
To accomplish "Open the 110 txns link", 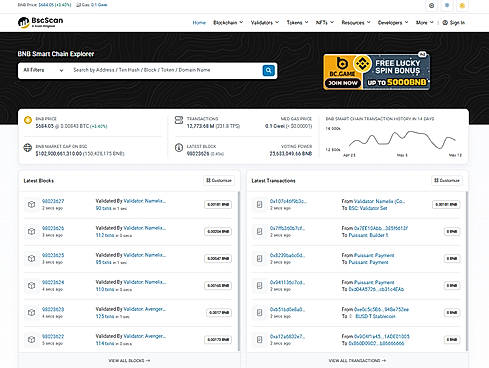I will [x=105, y=289].
